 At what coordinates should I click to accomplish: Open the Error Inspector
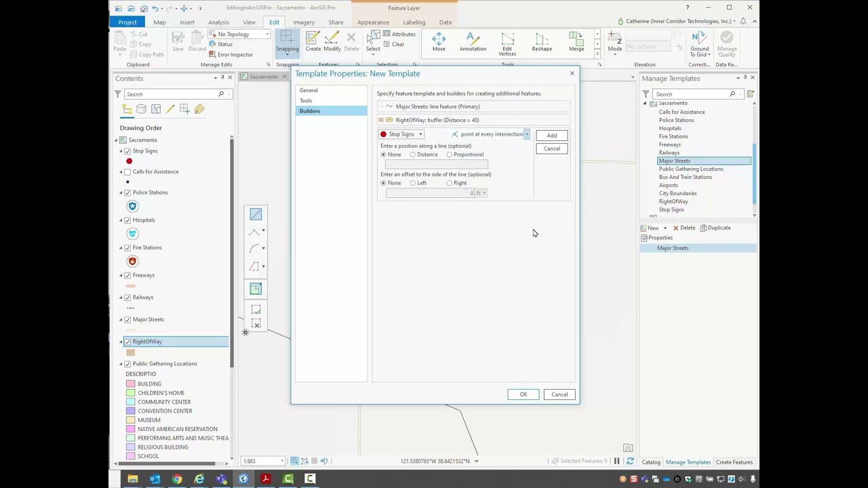(231, 54)
